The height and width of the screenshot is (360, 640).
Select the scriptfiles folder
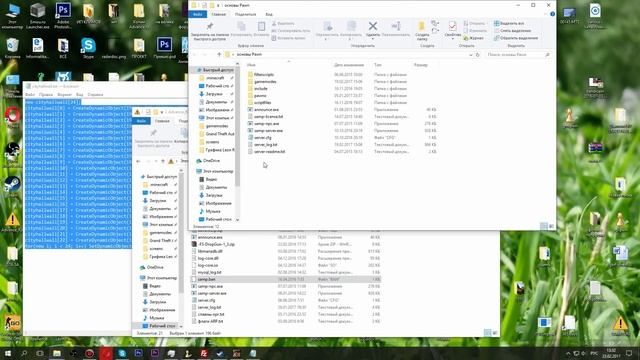262,102
